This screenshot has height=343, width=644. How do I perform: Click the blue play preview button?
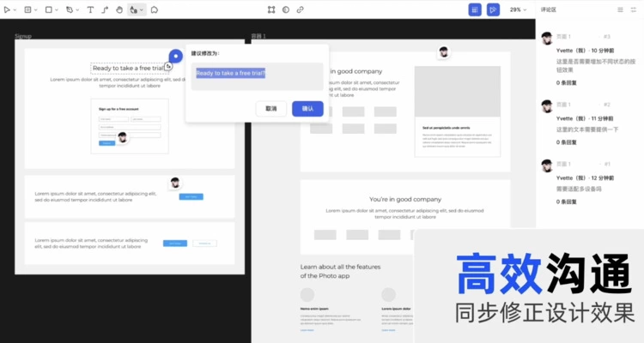click(x=493, y=9)
